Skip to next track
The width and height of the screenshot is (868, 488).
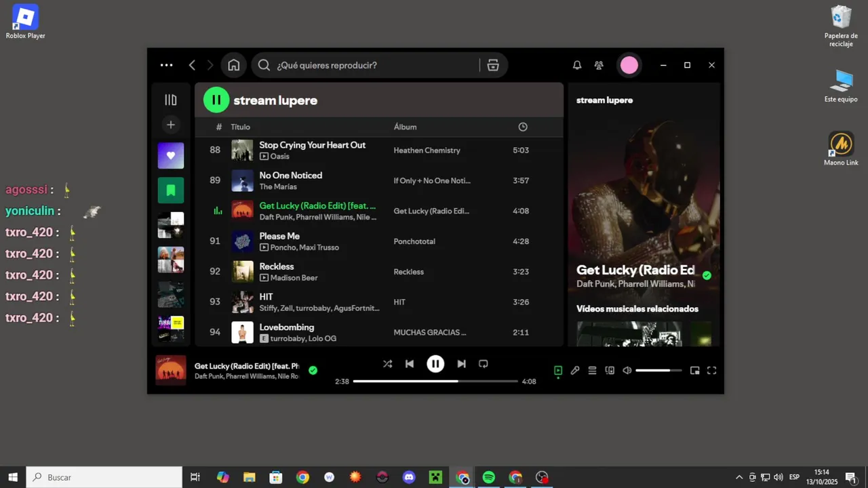coord(461,364)
